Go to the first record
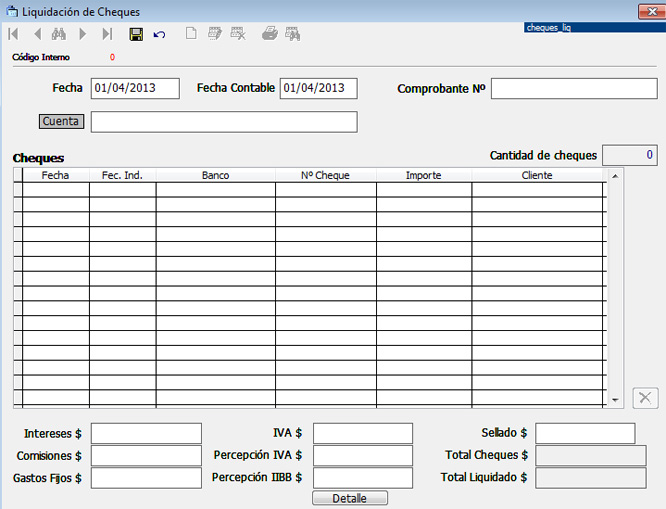 tap(14, 34)
